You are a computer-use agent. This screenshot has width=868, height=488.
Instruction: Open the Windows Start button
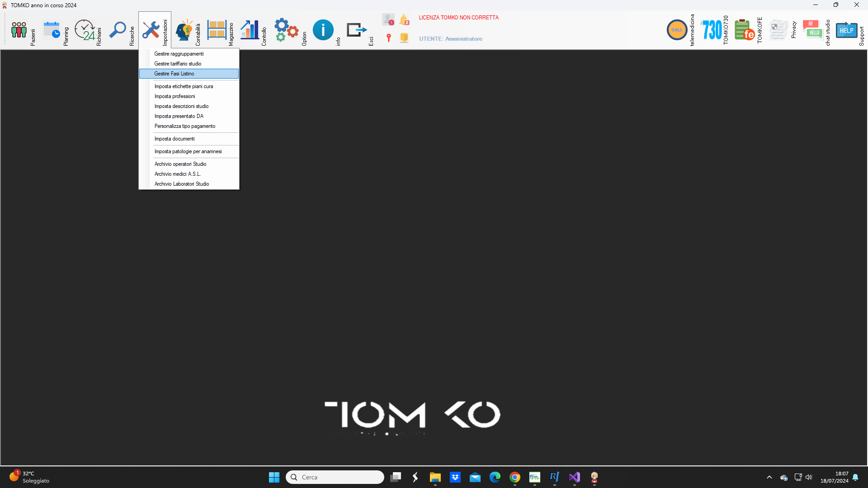pos(274,477)
